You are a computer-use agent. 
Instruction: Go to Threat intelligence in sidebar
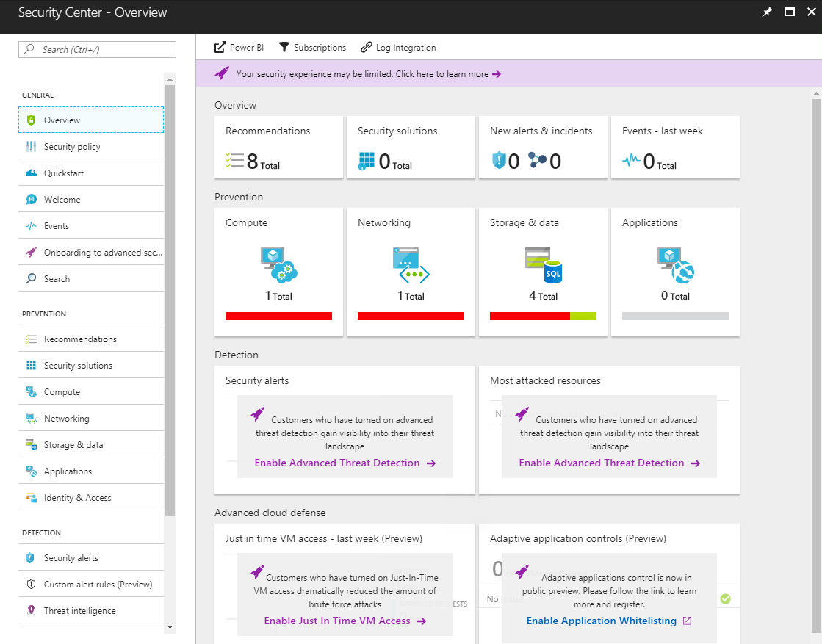click(x=79, y=611)
